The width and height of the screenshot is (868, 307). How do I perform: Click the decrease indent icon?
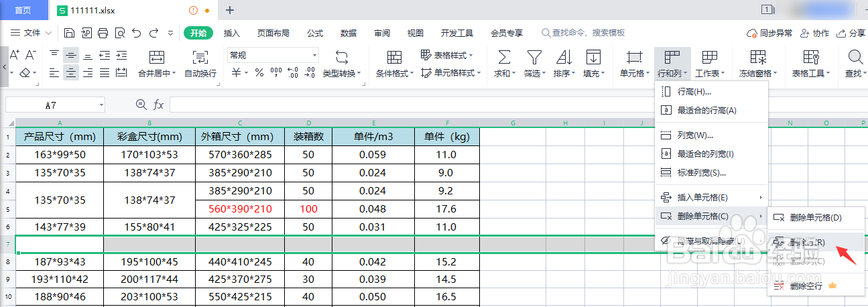pyautogui.click(x=105, y=56)
